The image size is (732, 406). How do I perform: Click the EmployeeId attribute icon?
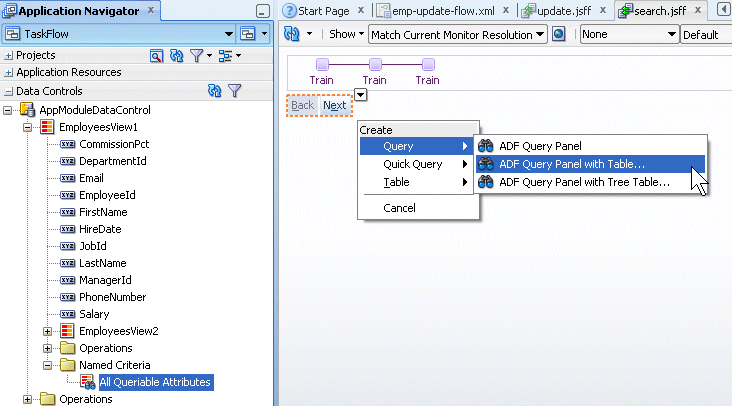click(x=68, y=195)
